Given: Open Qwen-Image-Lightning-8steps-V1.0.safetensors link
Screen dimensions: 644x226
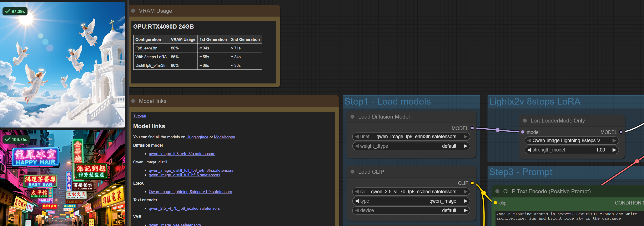Looking at the screenshot, I should click(x=190, y=192).
